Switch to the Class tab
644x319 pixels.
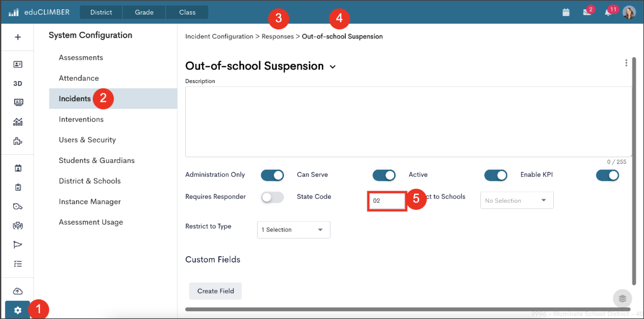pyautogui.click(x=187, y=12)
